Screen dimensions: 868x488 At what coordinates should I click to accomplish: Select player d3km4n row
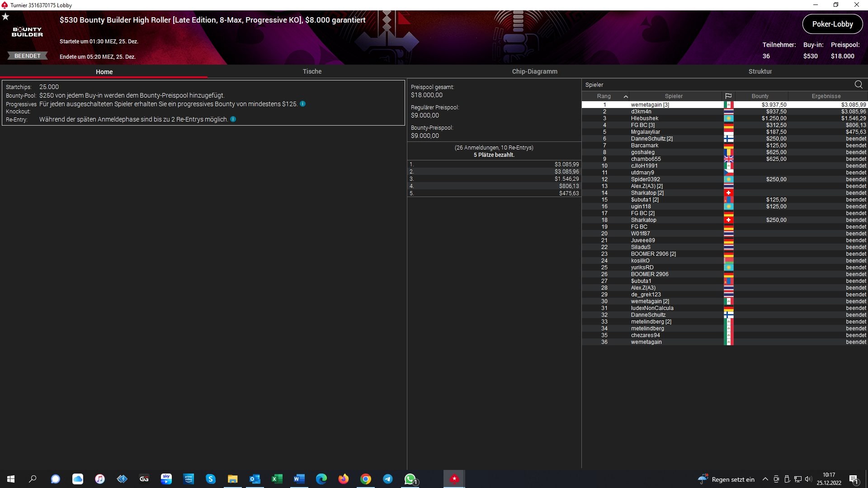point(641,112)
